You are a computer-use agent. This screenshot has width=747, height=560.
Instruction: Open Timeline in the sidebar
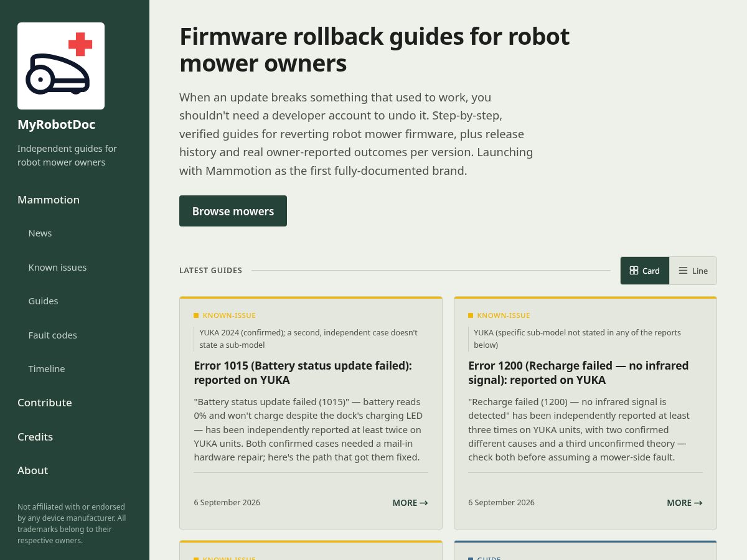click(47, 369)
